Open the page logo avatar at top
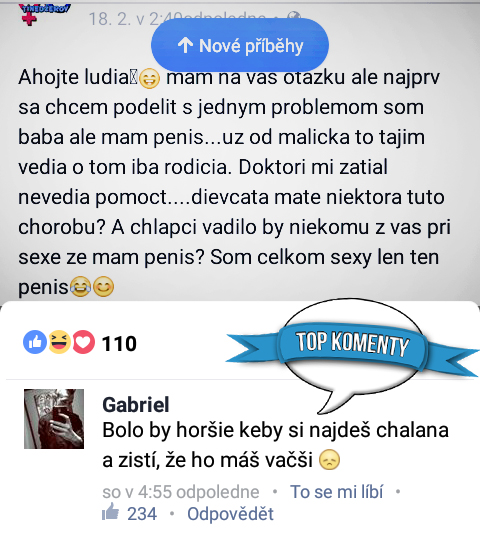This screenshot has width=480, height=538. (x=45, y=14)
